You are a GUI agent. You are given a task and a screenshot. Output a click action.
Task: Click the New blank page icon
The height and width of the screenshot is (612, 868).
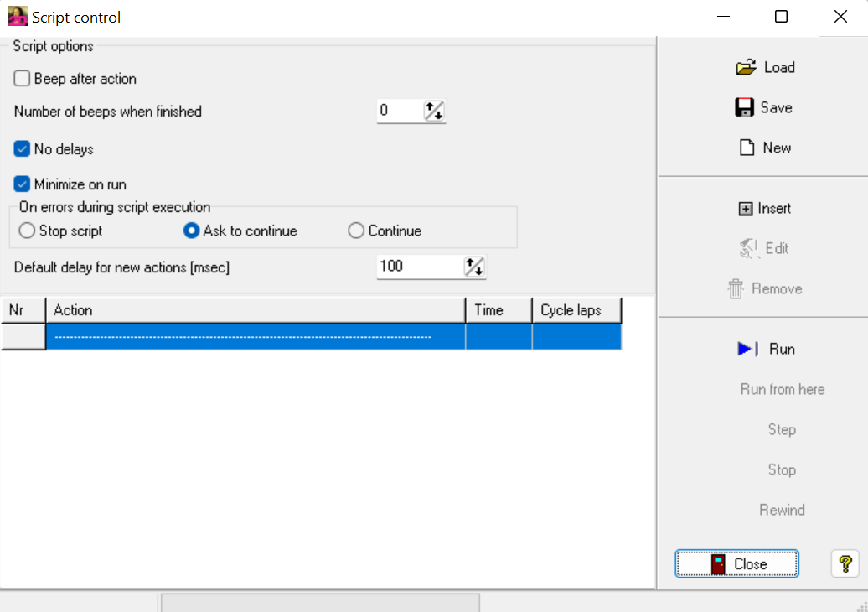point(747,148)
